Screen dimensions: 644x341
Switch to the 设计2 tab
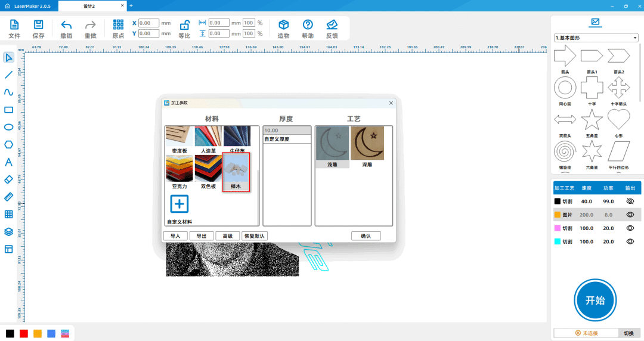89,5
